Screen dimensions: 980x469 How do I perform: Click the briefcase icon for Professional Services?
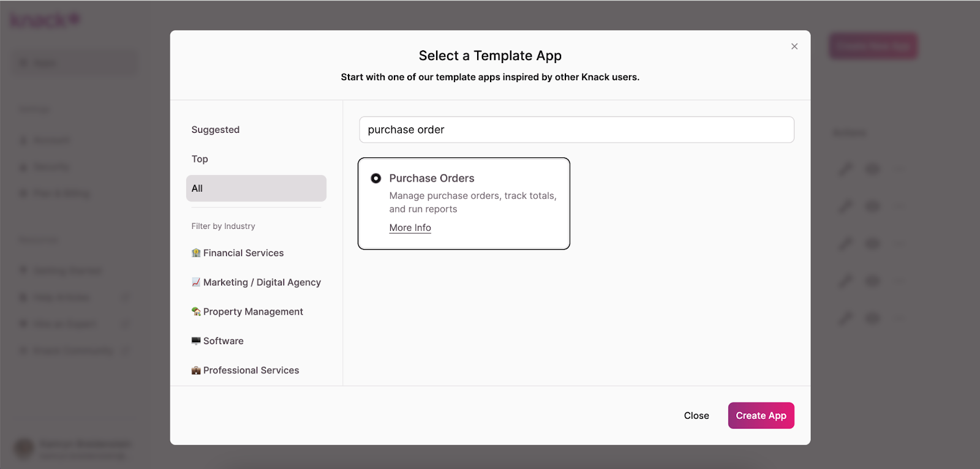196,370
